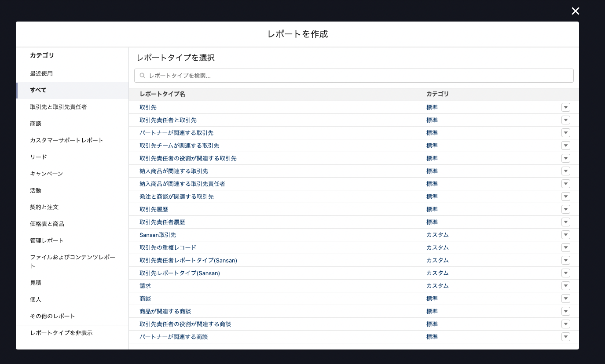This screenshot has height=364, width=605.
Task: Pick the 納入商品が関連する取引先責任者 report type
Action: click(x=182, y=184)
